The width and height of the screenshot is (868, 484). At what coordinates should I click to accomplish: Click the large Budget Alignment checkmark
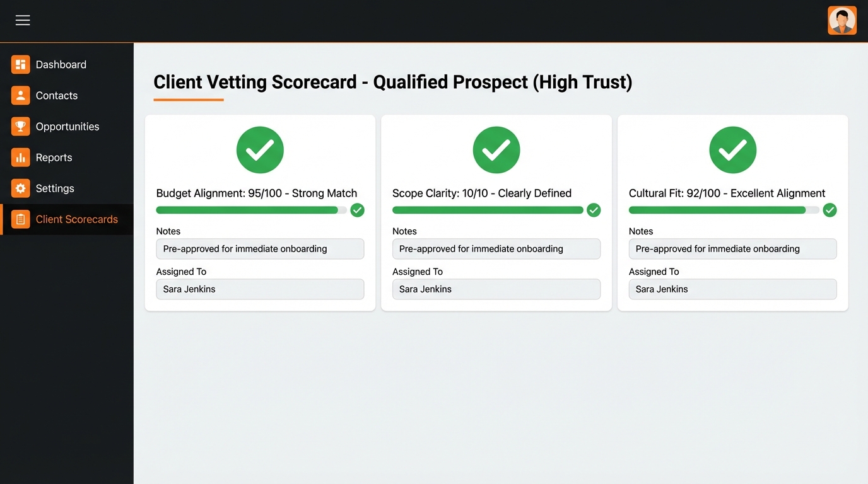click(x=260, y=150)
